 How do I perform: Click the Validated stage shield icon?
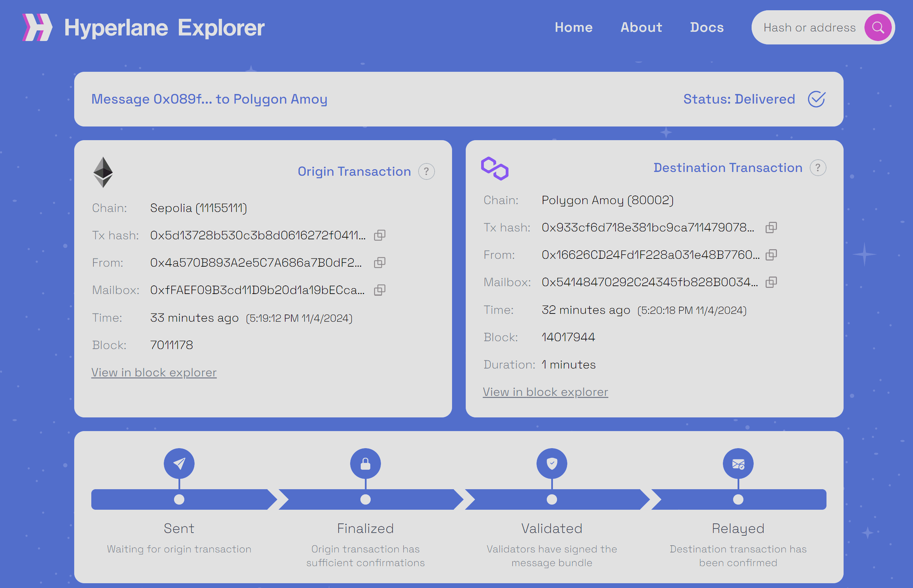[x=552, y=464]
